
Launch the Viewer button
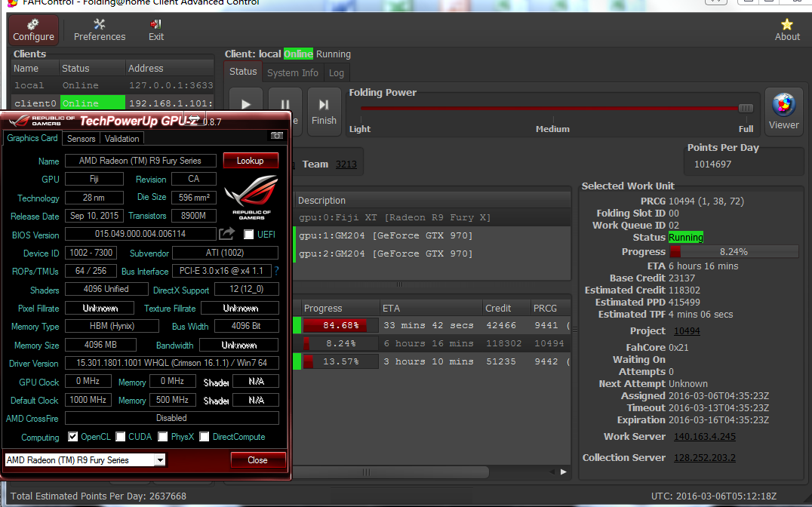pyautogui.click(x=783, y=111)
